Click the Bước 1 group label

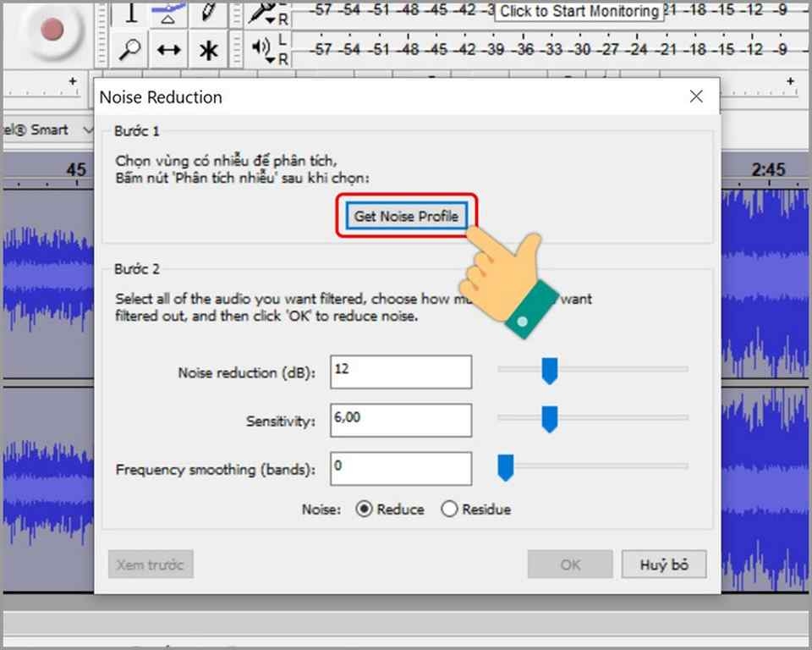tap(137, 130)
